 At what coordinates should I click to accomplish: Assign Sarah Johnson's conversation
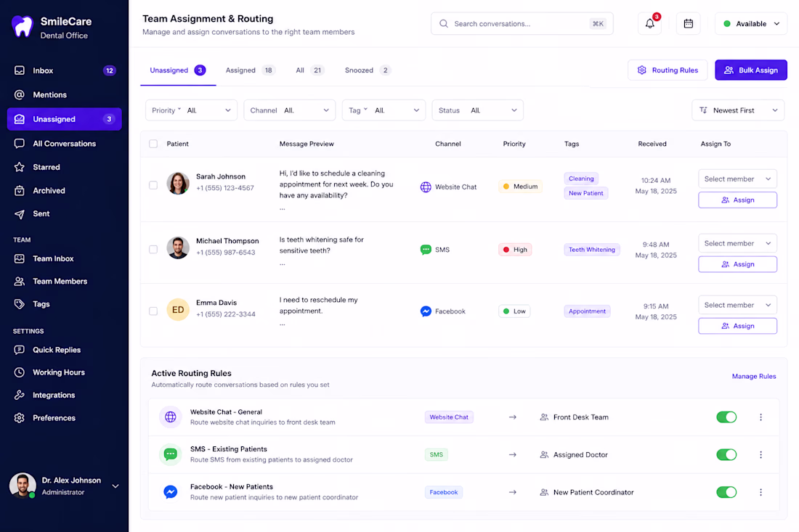[x=737, y=200]
